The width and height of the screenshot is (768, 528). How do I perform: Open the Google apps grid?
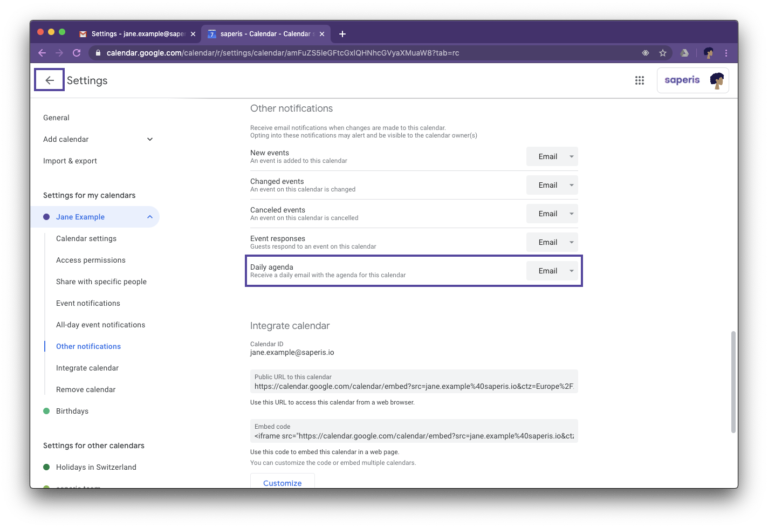pos(639,80)
